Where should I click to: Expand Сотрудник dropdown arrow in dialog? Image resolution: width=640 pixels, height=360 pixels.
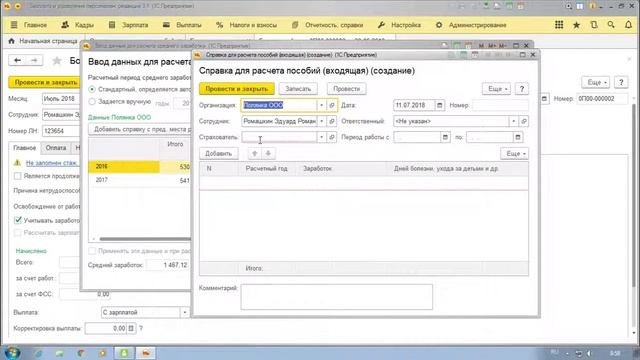pos(321,121)
